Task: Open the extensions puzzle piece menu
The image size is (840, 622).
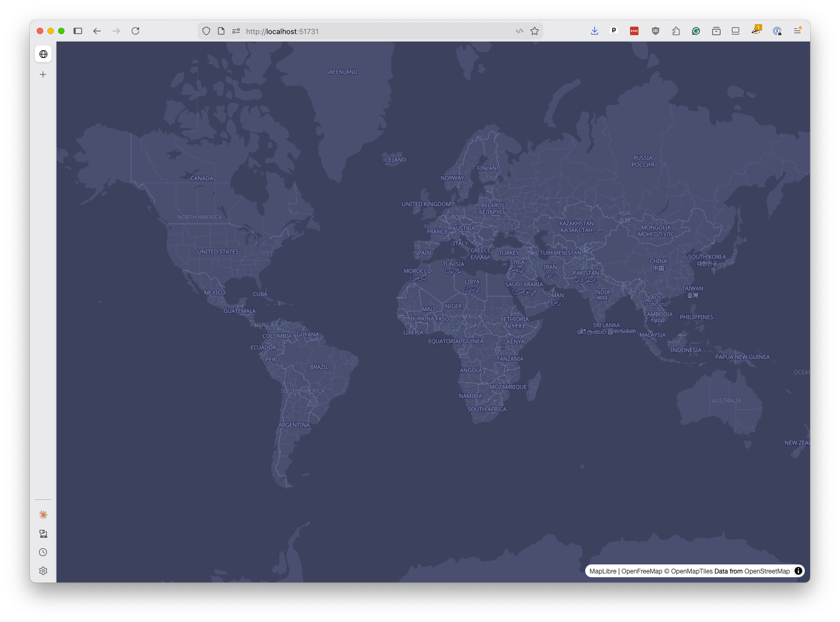Action: (676, 31)
